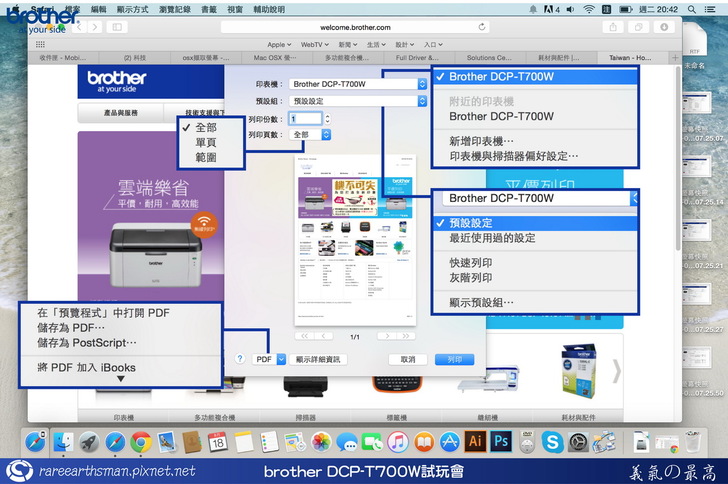The height and width of the screenshot is (484, 728).
Task: Click the print preview page thumbnail
Action: click(355, 240)
